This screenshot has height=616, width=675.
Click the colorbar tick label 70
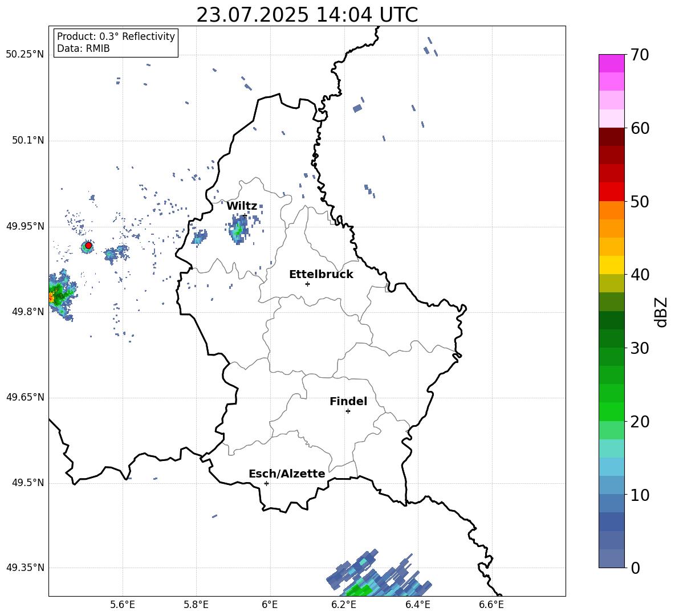pyautogui.click(x=640, y=55)
